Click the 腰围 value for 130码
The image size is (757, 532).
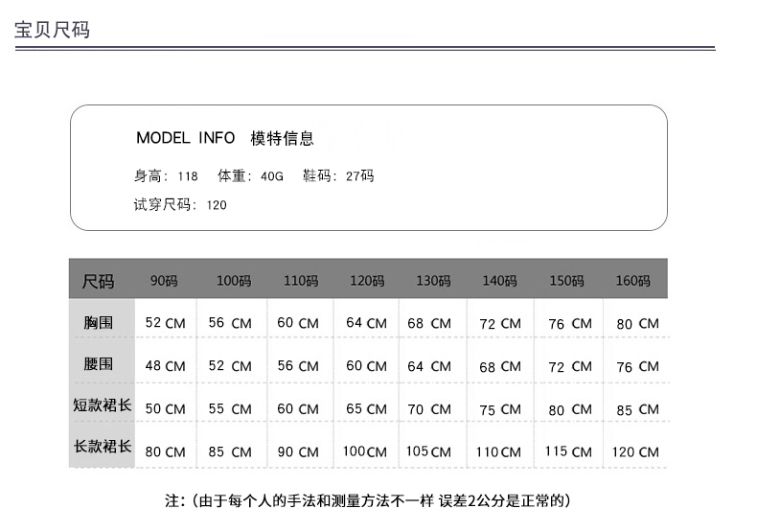point(429,366)
